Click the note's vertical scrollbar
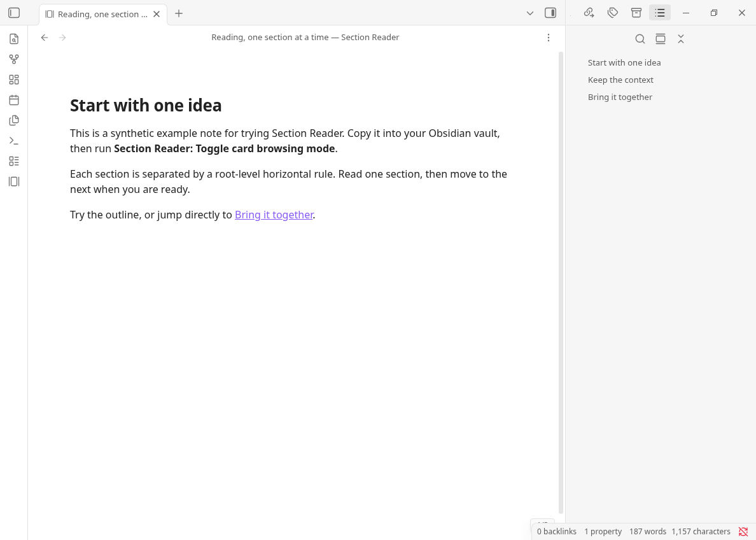This screenshot has width=756, height=540. coord(561,282)
